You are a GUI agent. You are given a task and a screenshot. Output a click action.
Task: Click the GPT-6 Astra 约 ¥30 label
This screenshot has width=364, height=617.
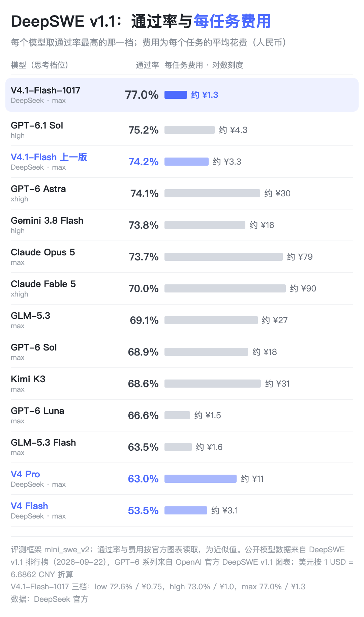277,193
